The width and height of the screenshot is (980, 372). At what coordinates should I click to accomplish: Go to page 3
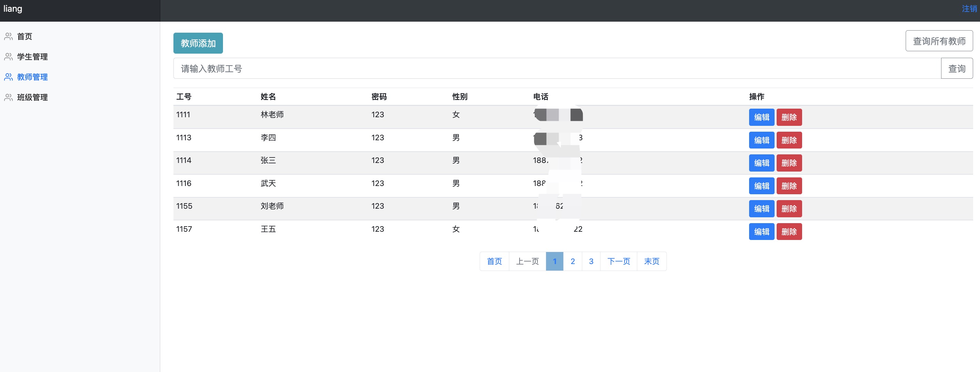tap(591, 261)
